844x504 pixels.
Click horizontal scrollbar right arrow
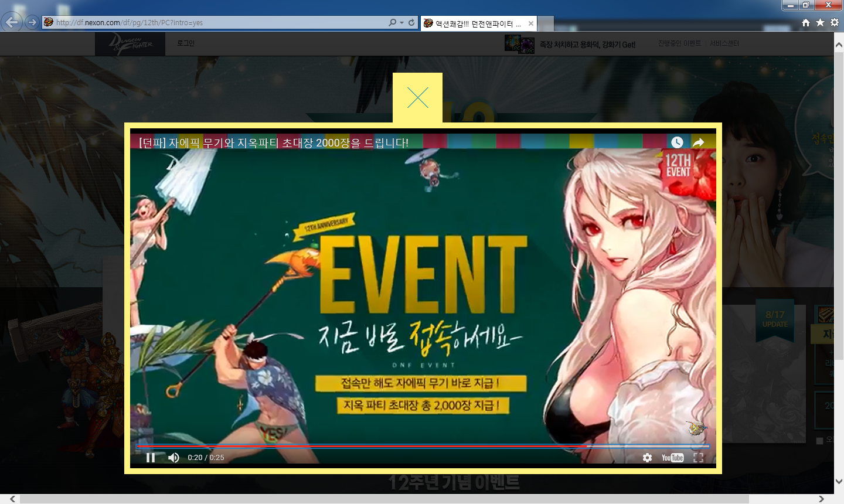tap(821, 499)
